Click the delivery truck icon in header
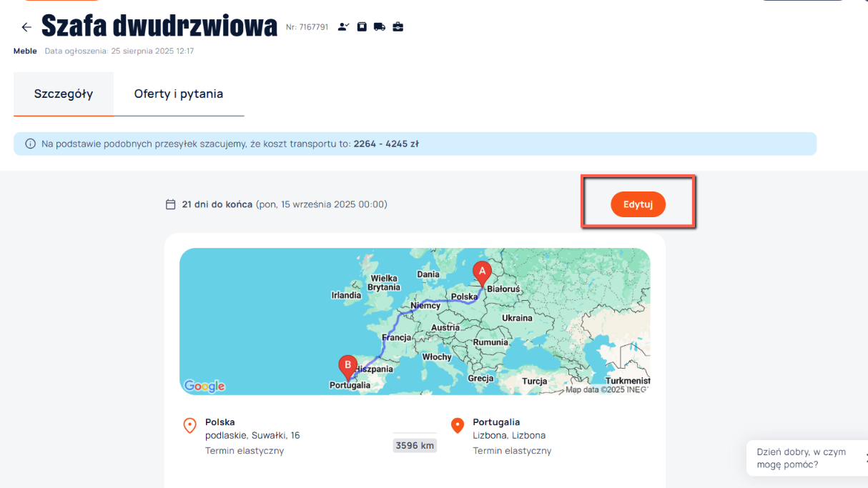 pos(380,27)
